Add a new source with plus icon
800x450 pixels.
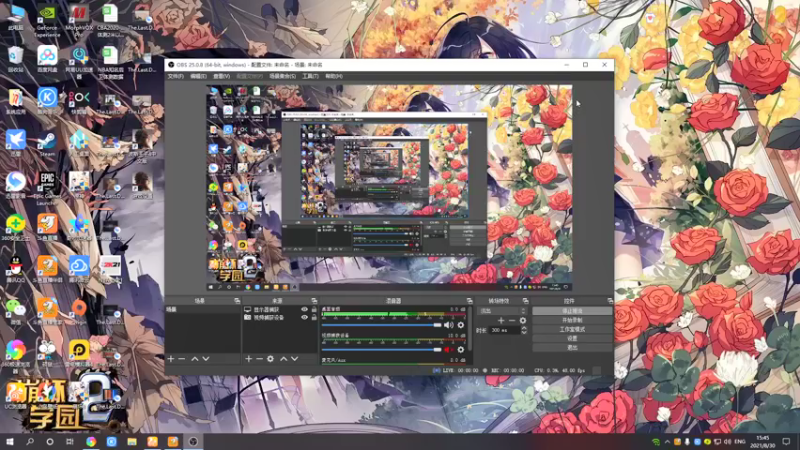point(248,359)
